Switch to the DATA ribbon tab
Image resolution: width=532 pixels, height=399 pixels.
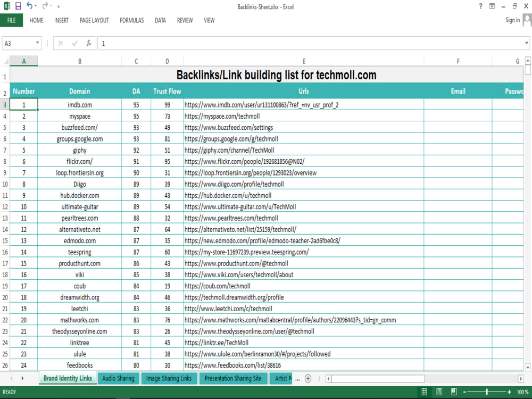161,20
